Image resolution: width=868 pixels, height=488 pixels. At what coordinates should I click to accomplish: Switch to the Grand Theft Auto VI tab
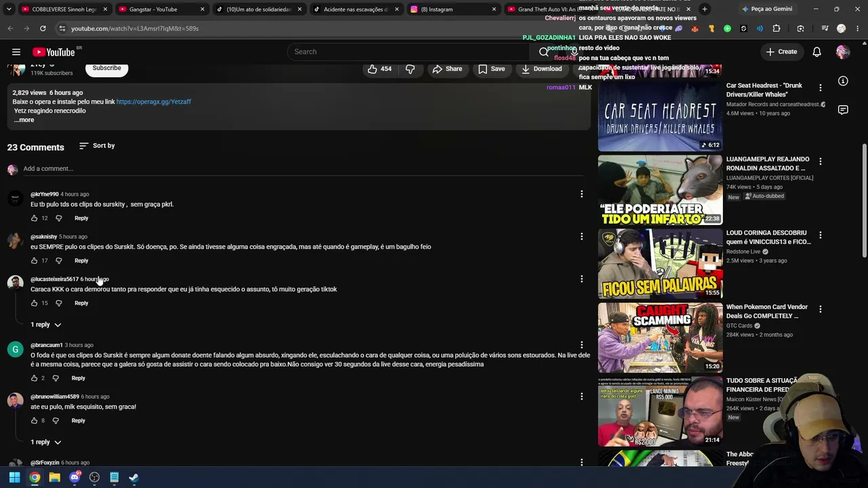coord(547,9)
